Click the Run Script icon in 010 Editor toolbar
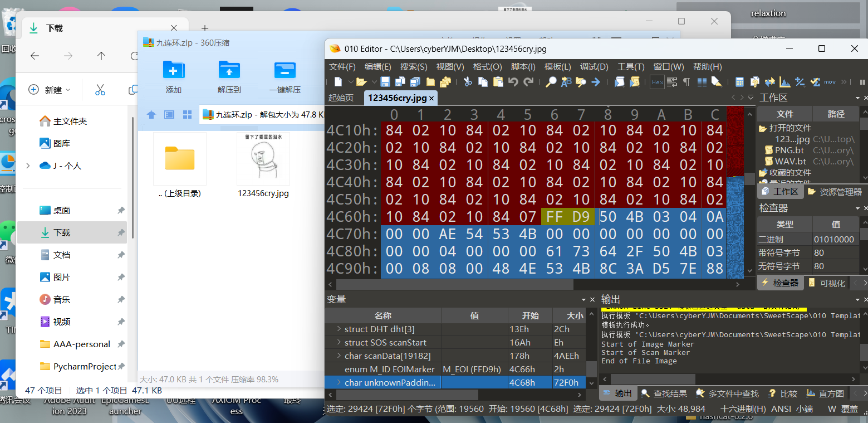This screenshot has width=868, height=423. click(620, 82)
